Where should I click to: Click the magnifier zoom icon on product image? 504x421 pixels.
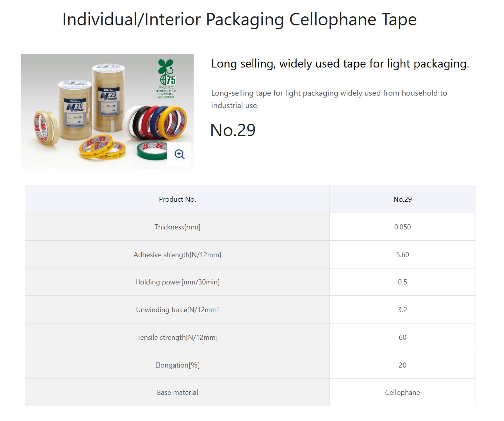pyautogui.click(x=179, y=154)
